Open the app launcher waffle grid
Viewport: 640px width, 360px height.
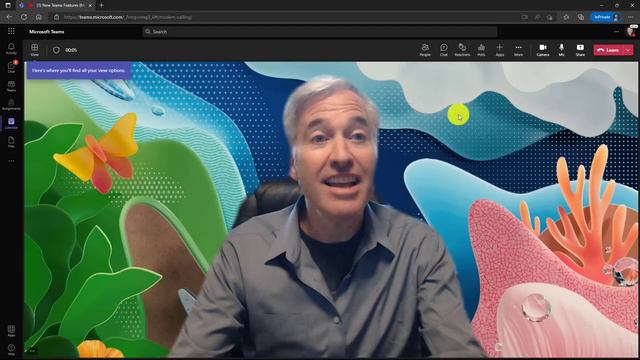pos(11,31)
